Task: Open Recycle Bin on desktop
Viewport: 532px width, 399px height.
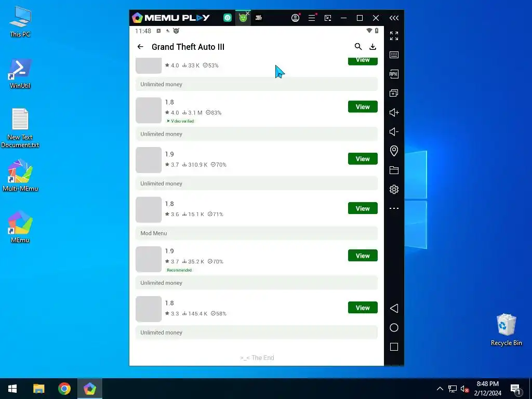Action: tap(506, 330)
